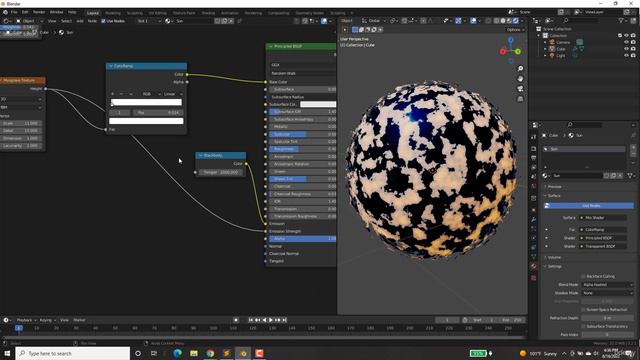Open the Blend Mode dropdown (Alpha Hashed)
The width and height of the screenshot is (640, 360).
pyautogui.click(x=607, y=284)
